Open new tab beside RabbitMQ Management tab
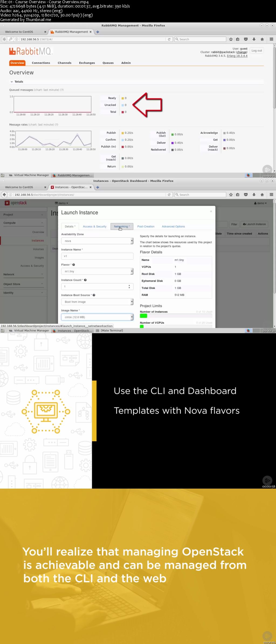This screenshot has width=276, height=644. [98, 32]
